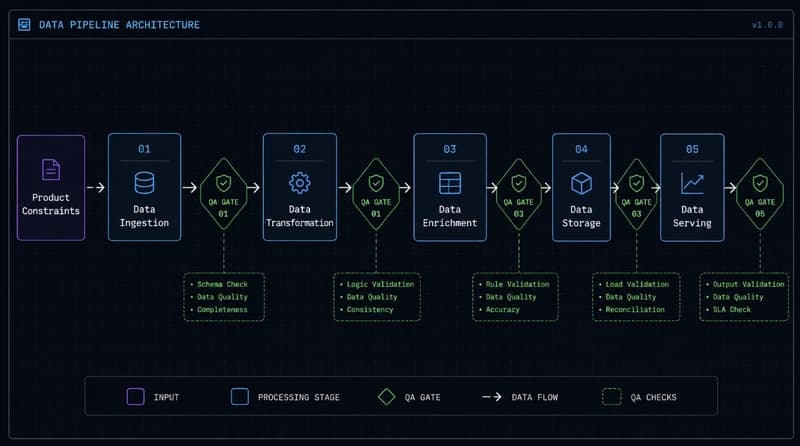Click the 'Reconciliation' check item
Viewport: 800px width, 446px height.
pos(635,310)
